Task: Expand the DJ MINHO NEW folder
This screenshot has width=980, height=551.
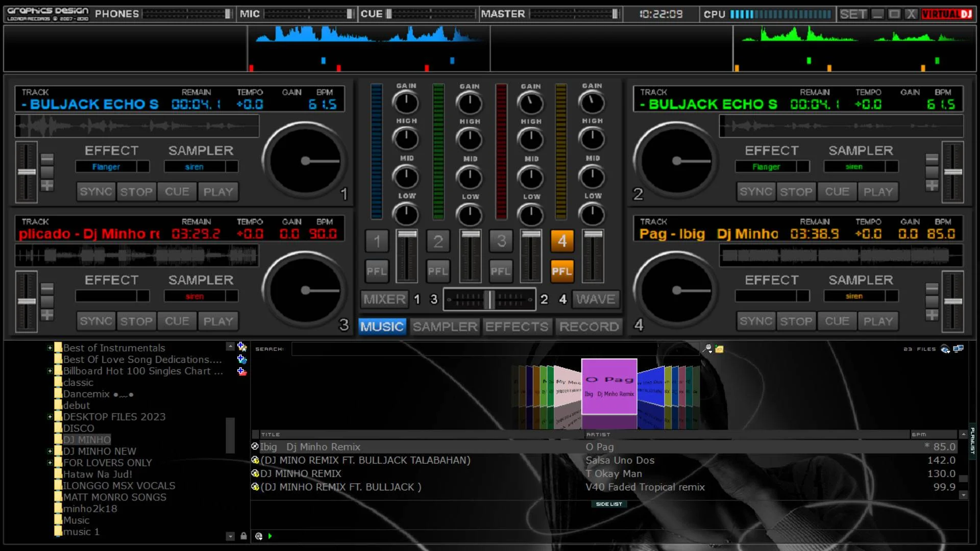Action: pyautogui.click(x=50, y=451)
